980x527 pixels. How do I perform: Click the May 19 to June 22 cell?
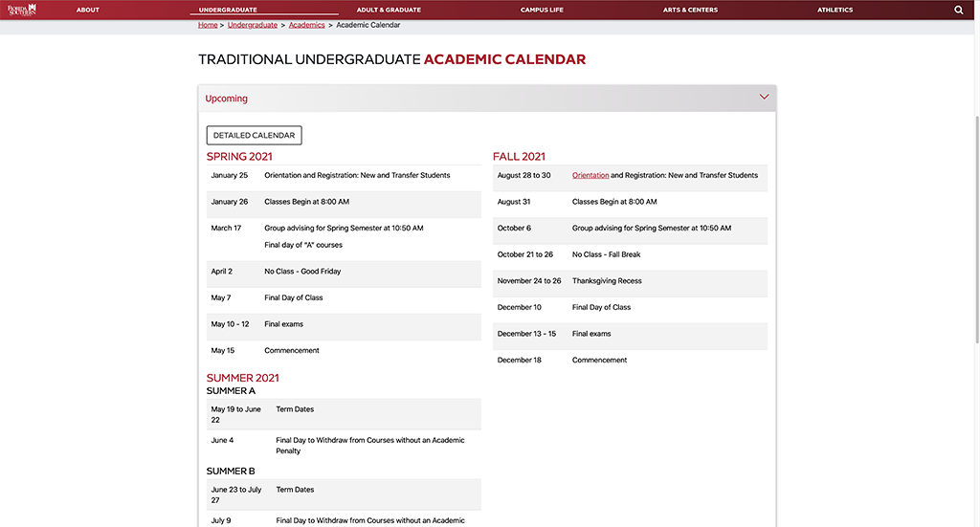coord(236,414)
